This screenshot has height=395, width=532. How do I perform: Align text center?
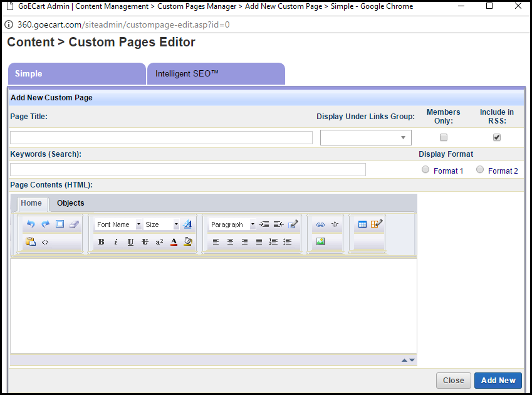(230, 241)
